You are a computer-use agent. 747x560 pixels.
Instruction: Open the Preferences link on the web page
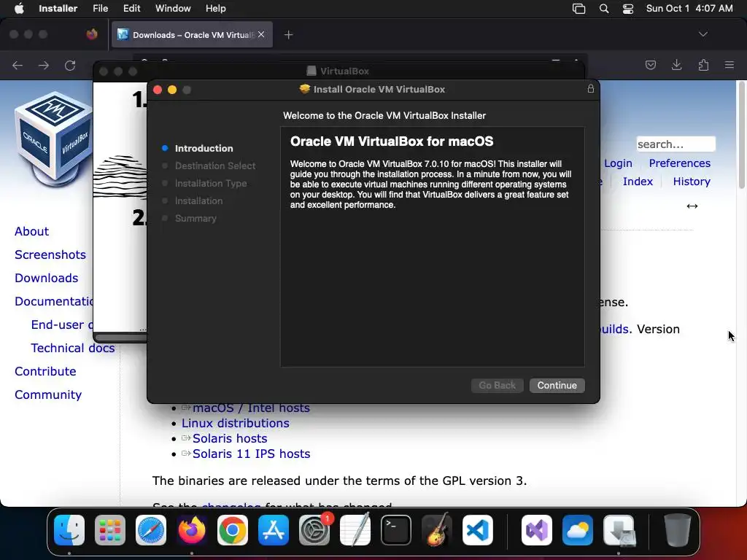679,163
